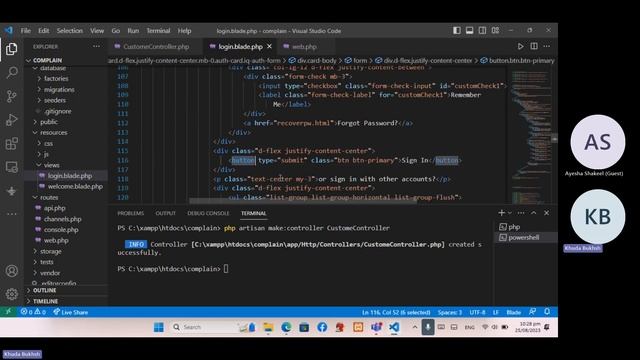
Task: Click the remote window status bar icon
Action: click(x=8, y=312)
